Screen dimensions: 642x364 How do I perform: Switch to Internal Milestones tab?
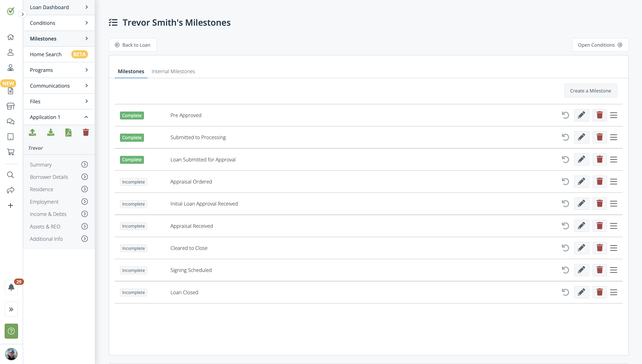tap(173, 71)
